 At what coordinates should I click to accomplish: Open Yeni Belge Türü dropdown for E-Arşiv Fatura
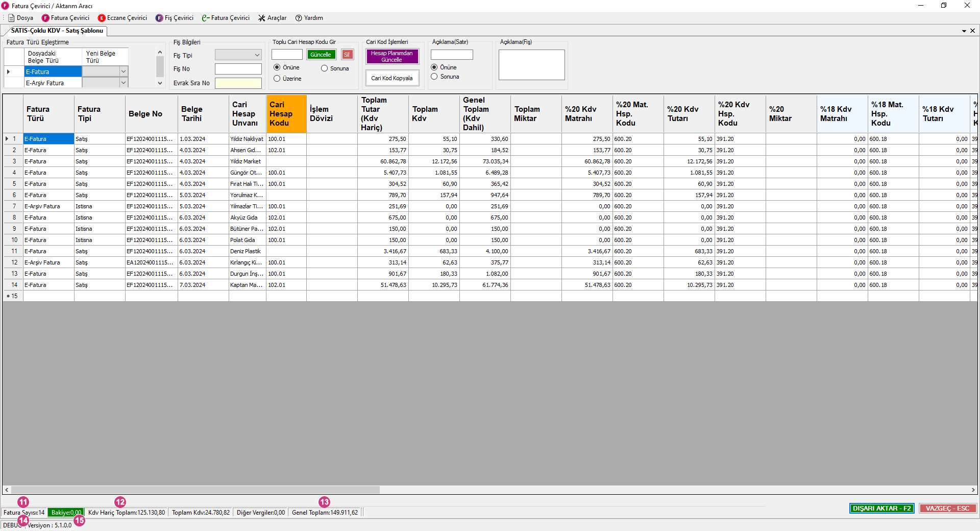(x=123, y=83)
